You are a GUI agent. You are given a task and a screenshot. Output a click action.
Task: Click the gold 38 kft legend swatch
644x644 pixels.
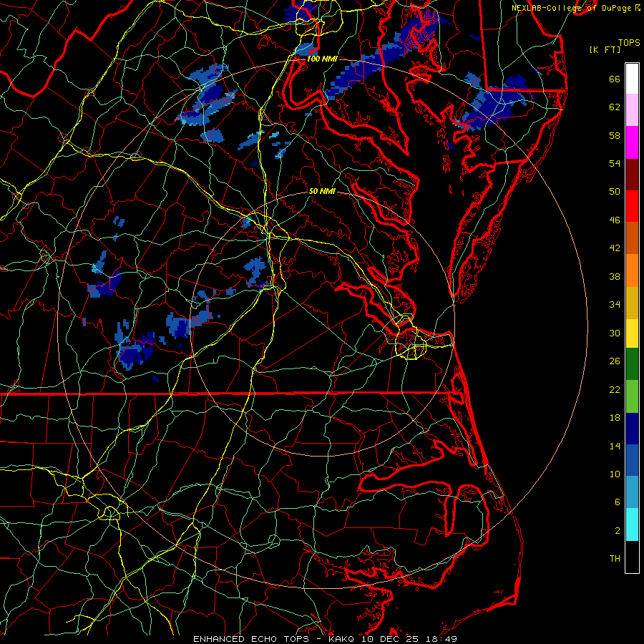point(632,303)
